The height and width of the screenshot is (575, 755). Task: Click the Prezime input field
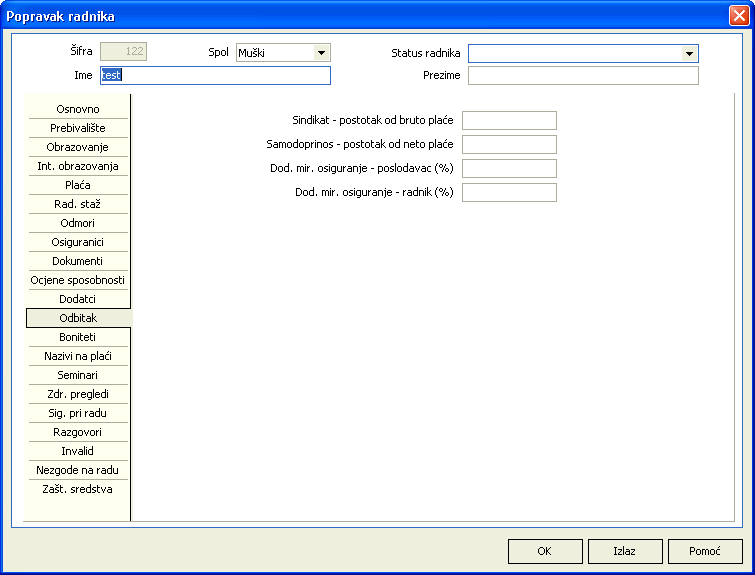(583, 76)
